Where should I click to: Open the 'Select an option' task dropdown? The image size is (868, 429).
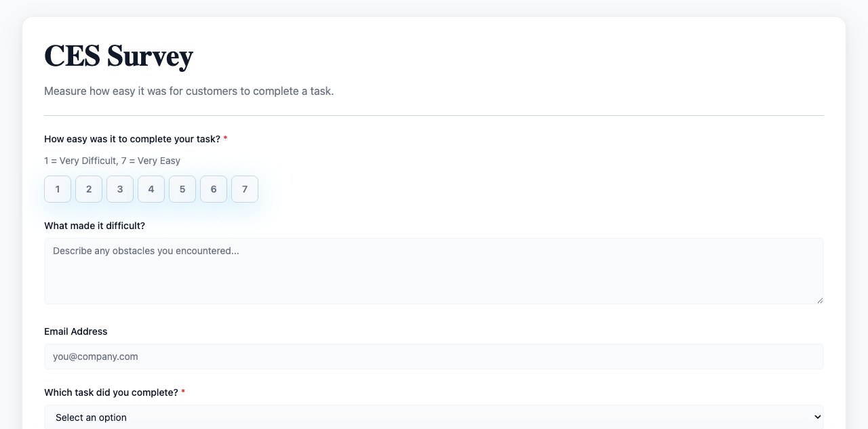[x=434, y=417]
